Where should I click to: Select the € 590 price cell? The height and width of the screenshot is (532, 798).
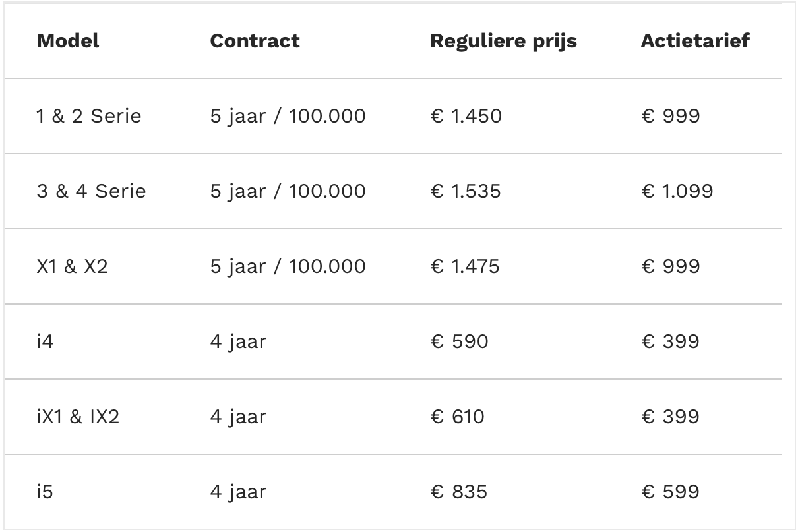tap(459, 341)
